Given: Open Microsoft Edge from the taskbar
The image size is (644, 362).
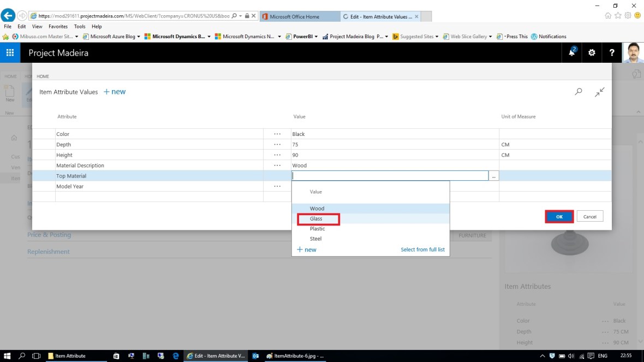Looking at the screenshot, I should [x=176, y=356].
